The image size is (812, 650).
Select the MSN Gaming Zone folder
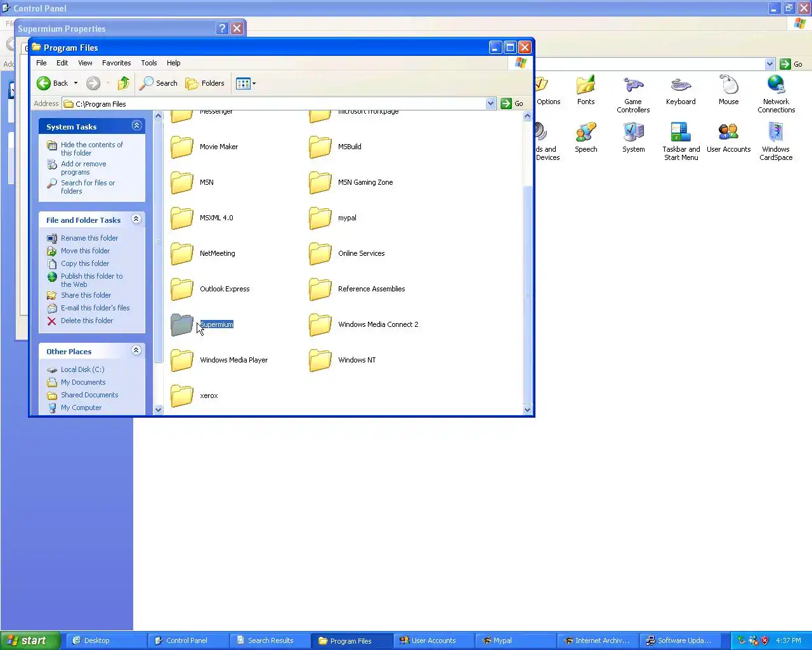click(x=351, y=182)
